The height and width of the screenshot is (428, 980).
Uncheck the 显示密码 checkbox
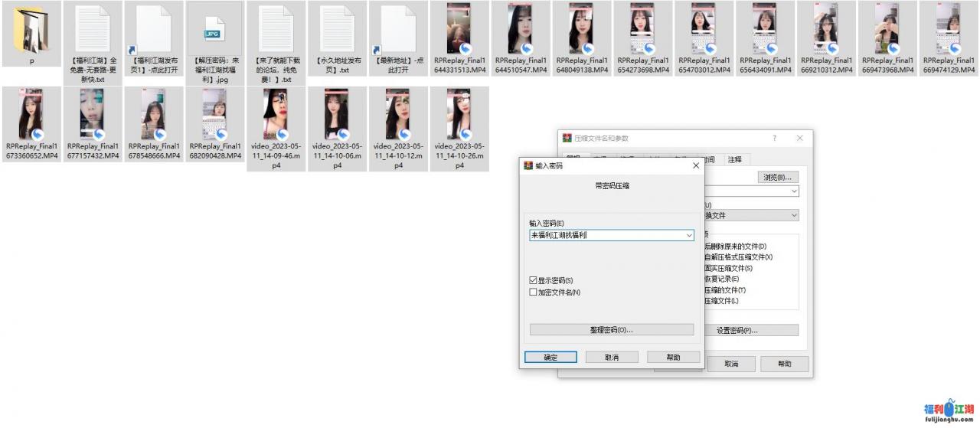(534, 281)
